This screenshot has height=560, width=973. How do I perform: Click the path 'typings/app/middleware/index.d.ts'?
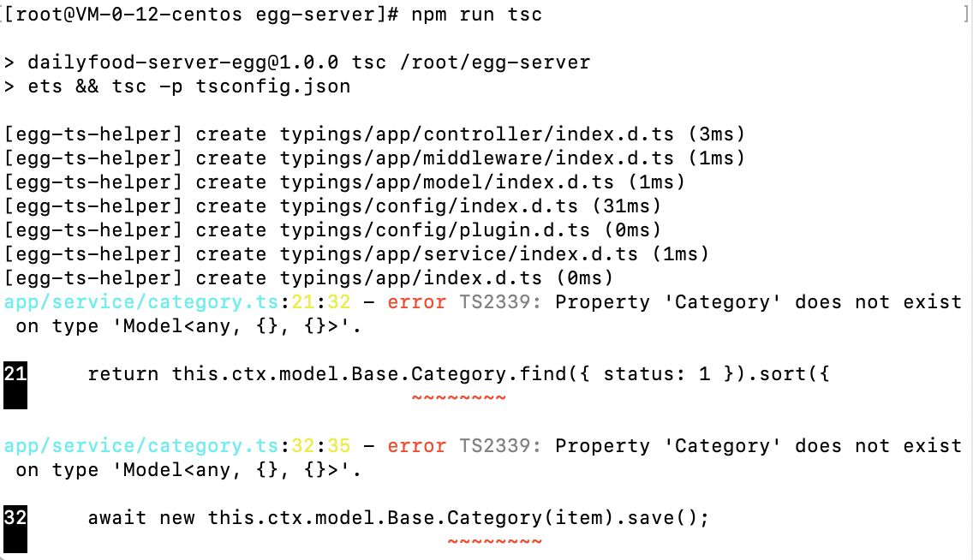(476, 158)
